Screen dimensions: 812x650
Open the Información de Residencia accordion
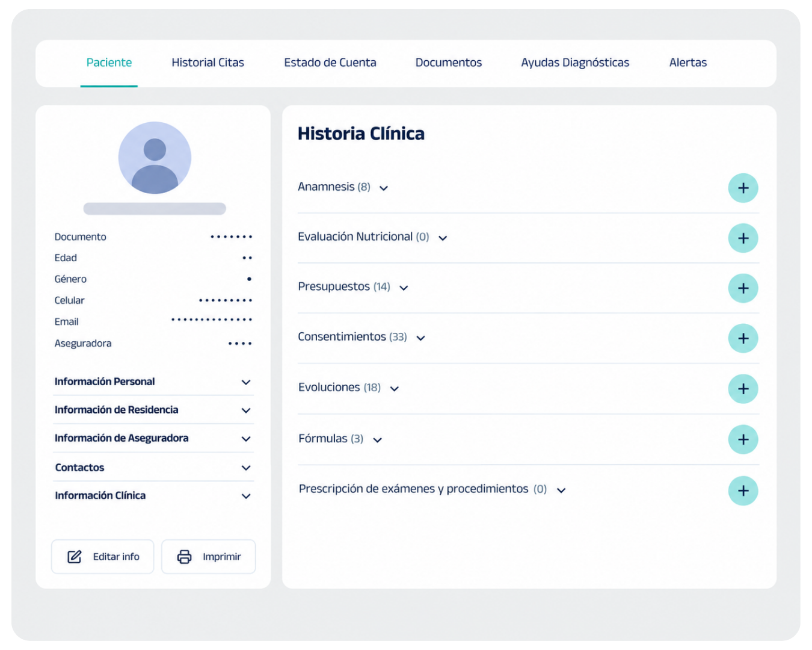[153, 410]
